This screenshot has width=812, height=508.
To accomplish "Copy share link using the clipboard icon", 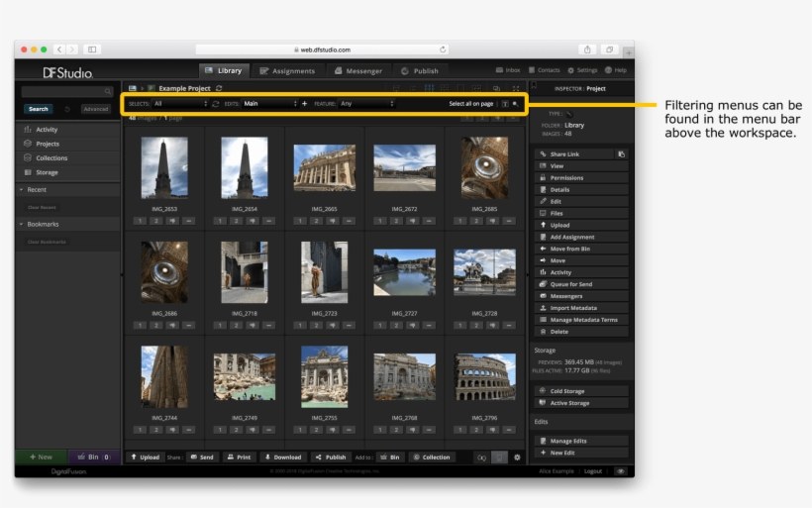I will [x=622, y=154].
